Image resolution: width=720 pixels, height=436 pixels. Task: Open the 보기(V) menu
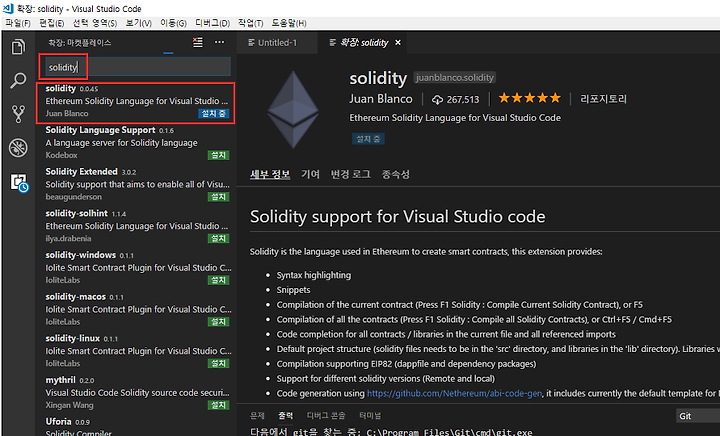coord(139,23)
